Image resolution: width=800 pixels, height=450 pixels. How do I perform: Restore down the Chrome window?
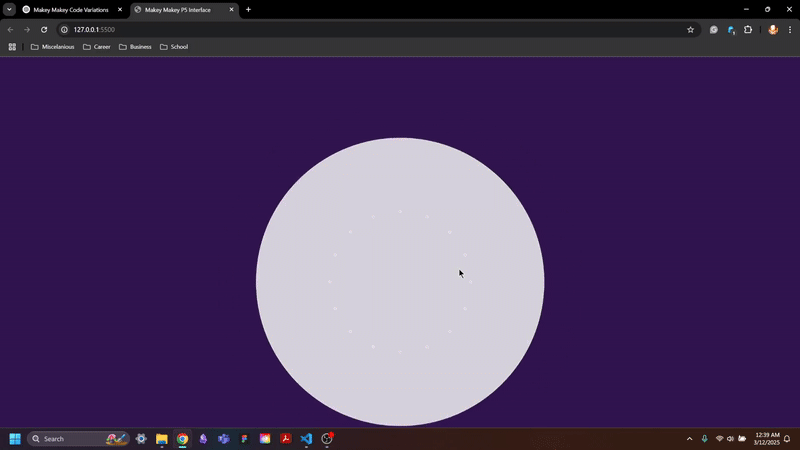pos(767,9)
